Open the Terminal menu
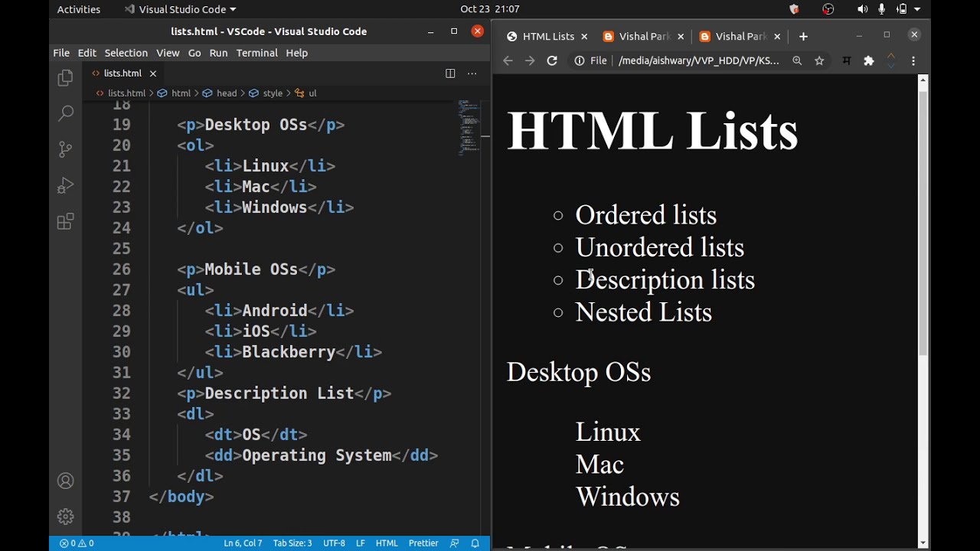The width and height of the screenshot is (980, 551). click(256, 53)
